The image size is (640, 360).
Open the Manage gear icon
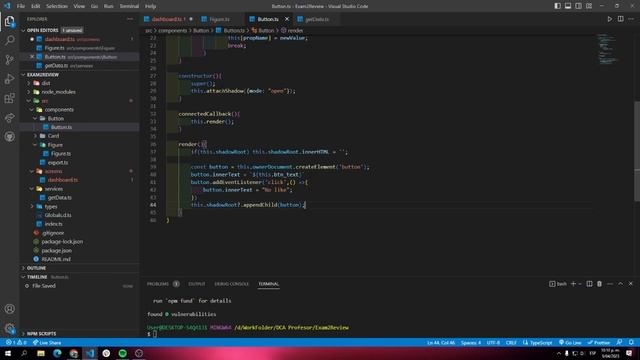pyautogui.click(x=9, y=328)
